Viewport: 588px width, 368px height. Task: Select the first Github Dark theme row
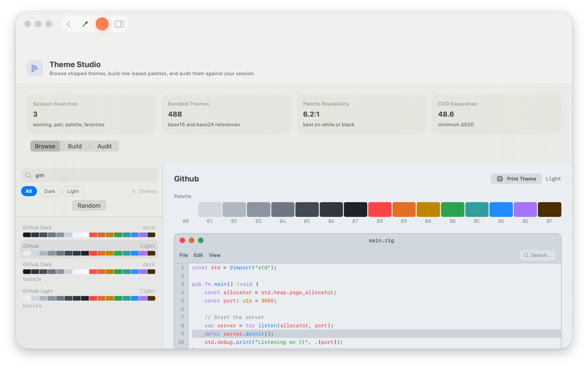coord(89,231)
